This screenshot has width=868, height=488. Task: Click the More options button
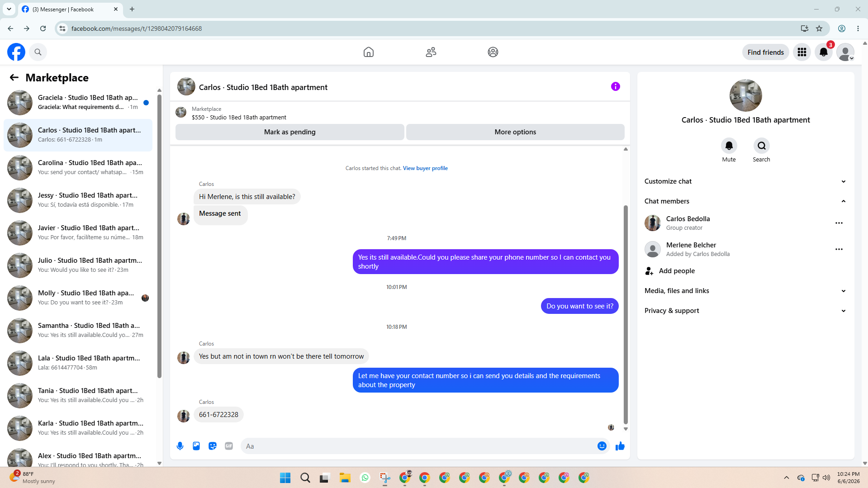pyautogui.click(x=515, y=132)
